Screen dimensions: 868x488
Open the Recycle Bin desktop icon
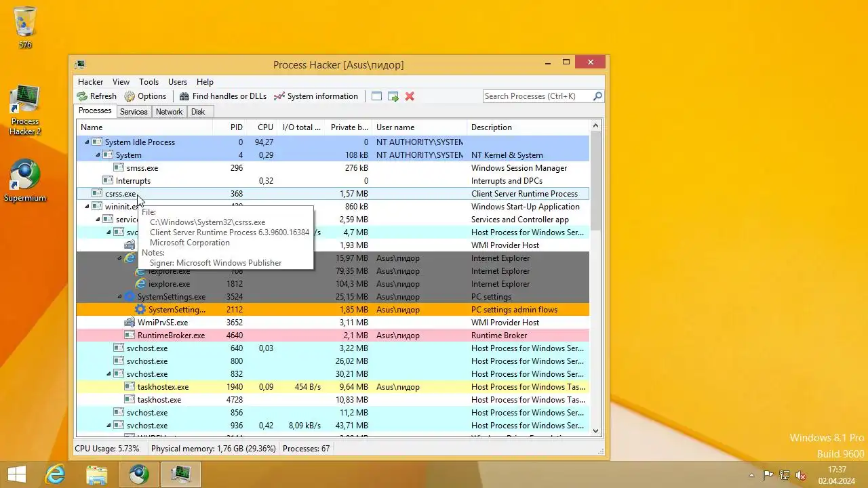[25, 27]
